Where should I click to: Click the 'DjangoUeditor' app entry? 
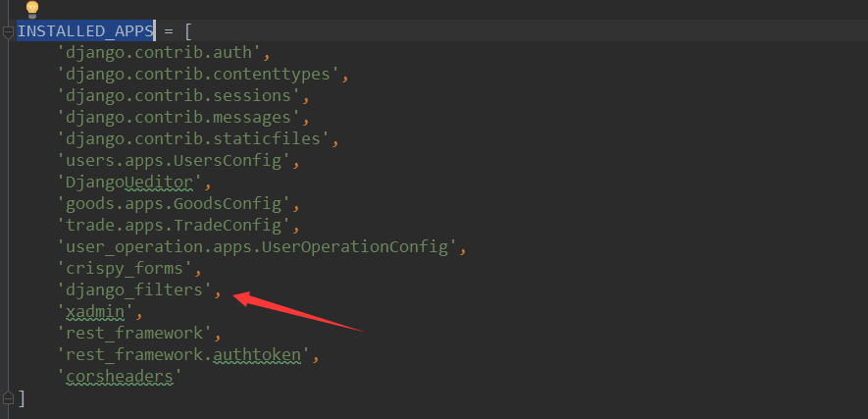coord(130,183)
